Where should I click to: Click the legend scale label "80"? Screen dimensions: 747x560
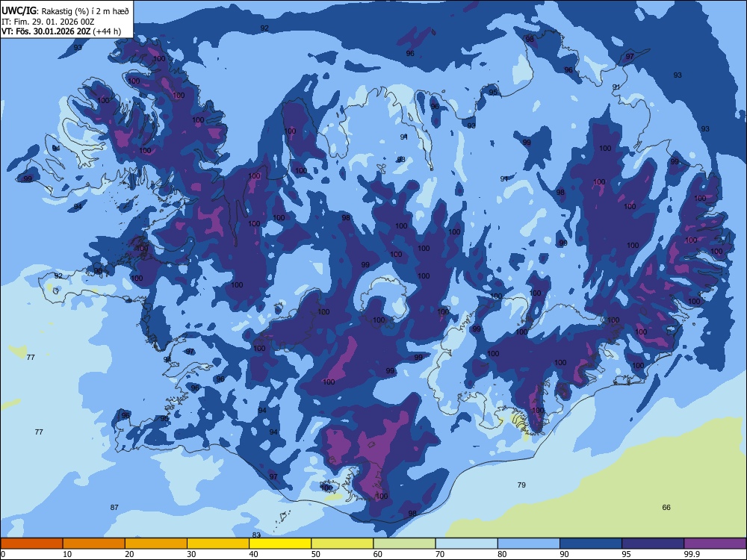tap(502, 554)
